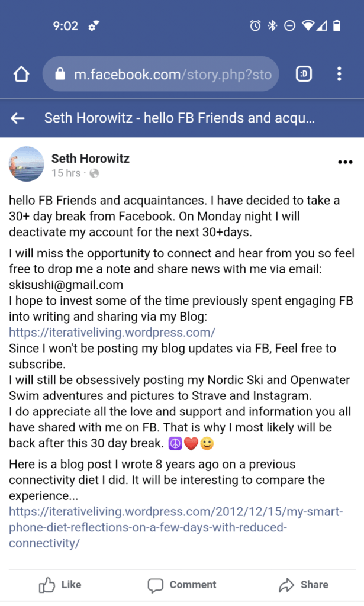364x606 pixels.
Task: Tap the padlock icon in address bar
Action: pos(59,75)
